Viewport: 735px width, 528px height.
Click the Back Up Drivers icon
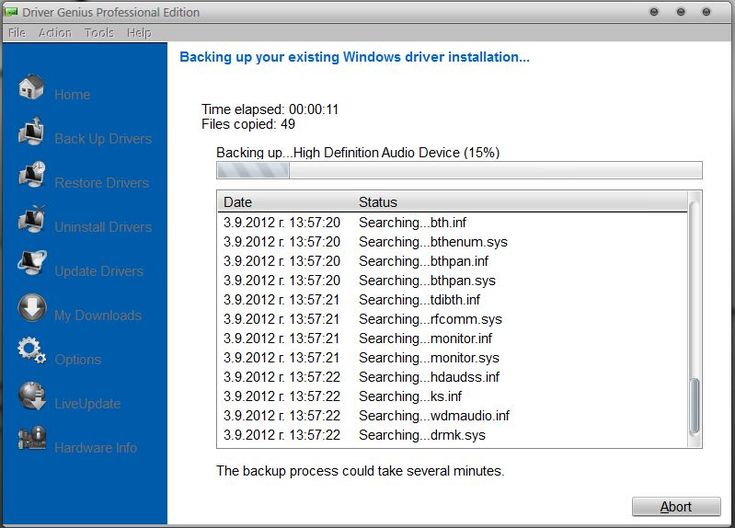[x=31, y=131]
